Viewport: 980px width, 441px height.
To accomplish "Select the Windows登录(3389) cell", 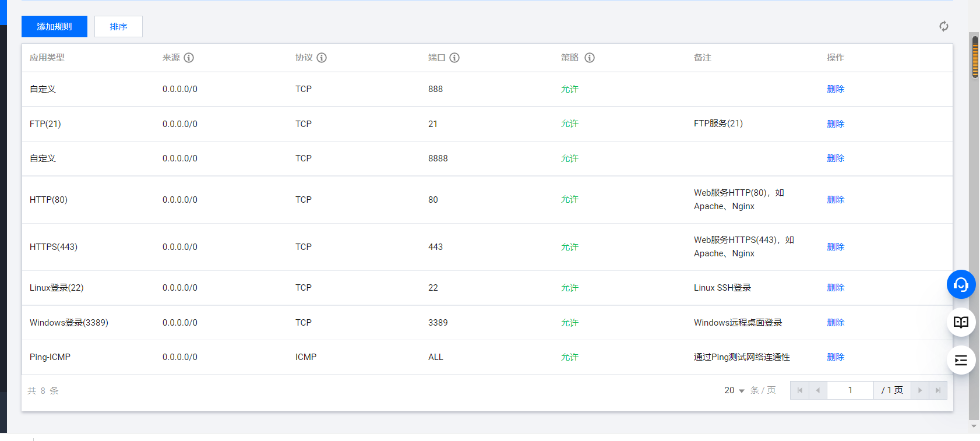I will 69,323.
